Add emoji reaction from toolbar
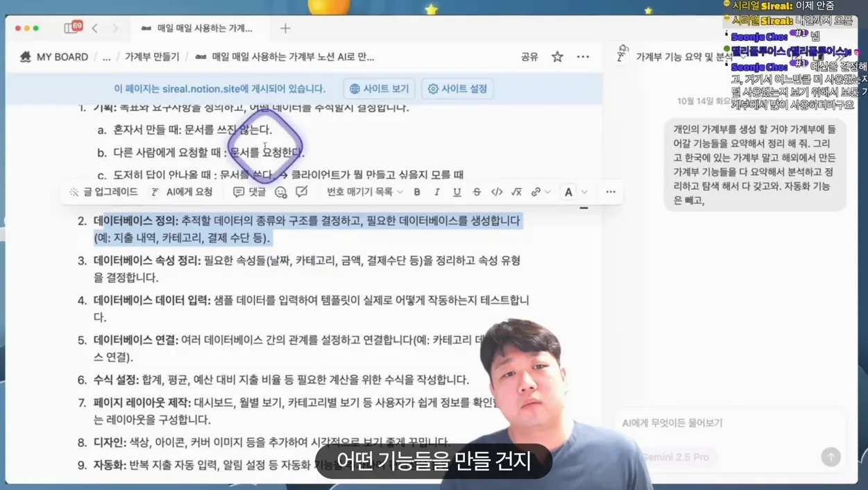The image size is (868, 490). [x=280, y=192]
